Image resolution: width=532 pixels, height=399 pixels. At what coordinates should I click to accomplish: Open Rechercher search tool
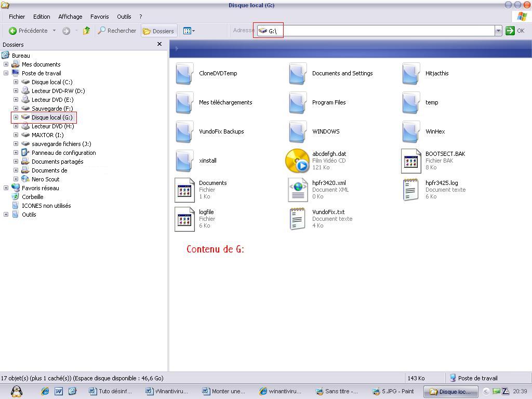click(117, 31)
